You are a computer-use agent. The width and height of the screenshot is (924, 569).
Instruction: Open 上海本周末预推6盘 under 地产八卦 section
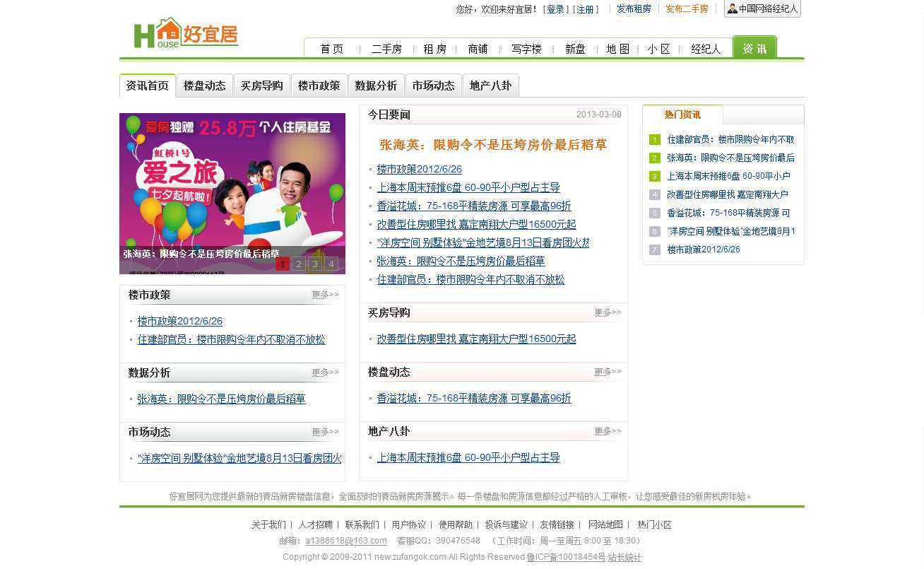tap(468, 458)
